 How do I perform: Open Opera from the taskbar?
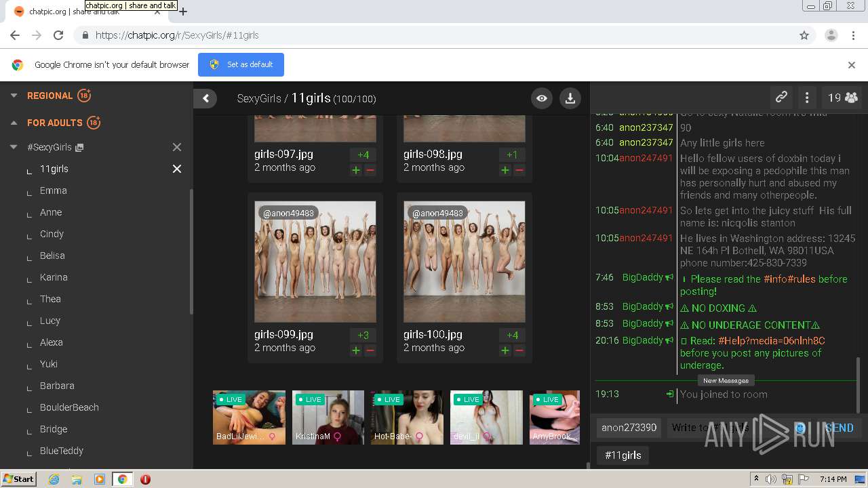(x=145, y=479)
